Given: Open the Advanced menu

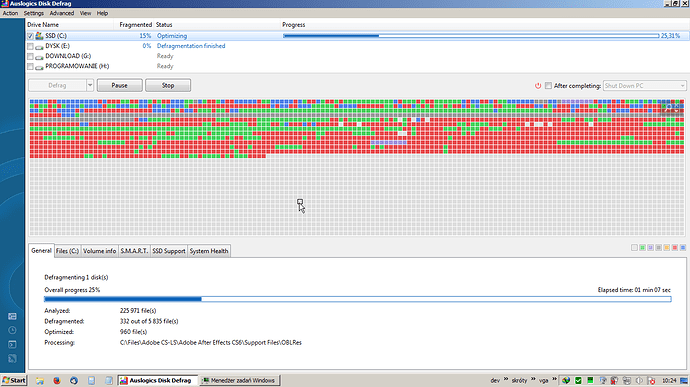Looking at the screenshot, I should [x=62, y=13].
